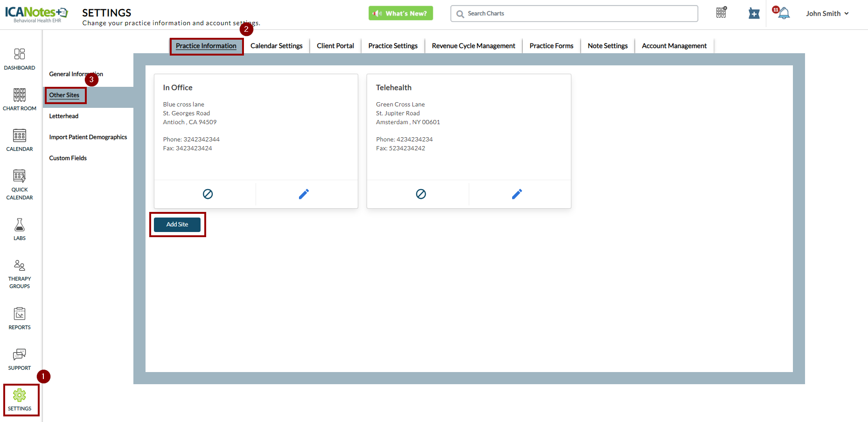Go to the Calendar in sidebar
This screenshot has width=868, height=422.
point(20,141)
